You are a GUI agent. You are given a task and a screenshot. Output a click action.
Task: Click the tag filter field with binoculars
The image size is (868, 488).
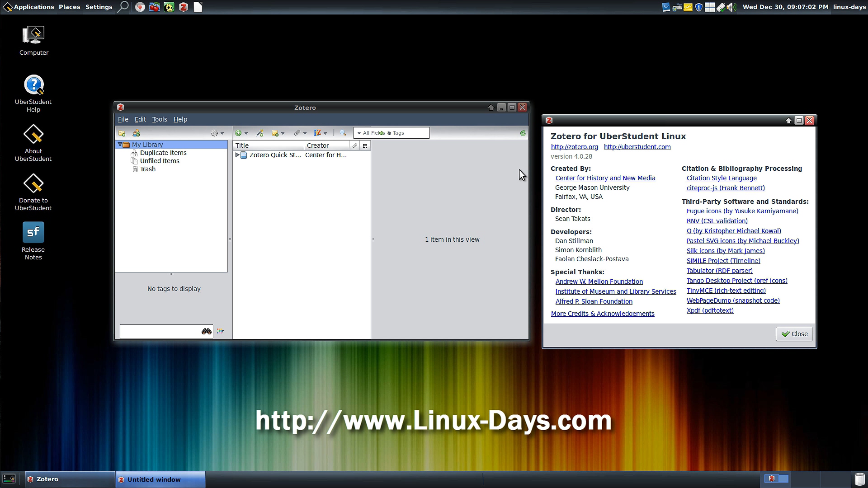[x=166, y=331]
